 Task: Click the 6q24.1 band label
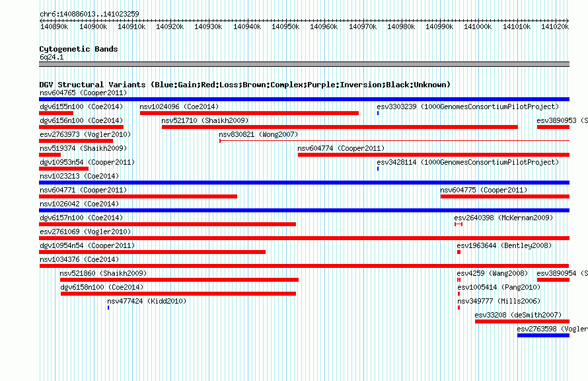[52, 57]
